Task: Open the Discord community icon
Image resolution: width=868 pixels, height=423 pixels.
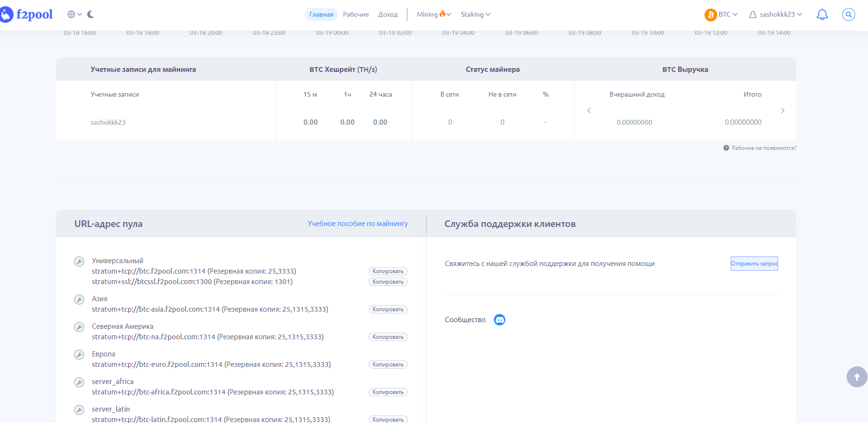Action: click(499, 320)
